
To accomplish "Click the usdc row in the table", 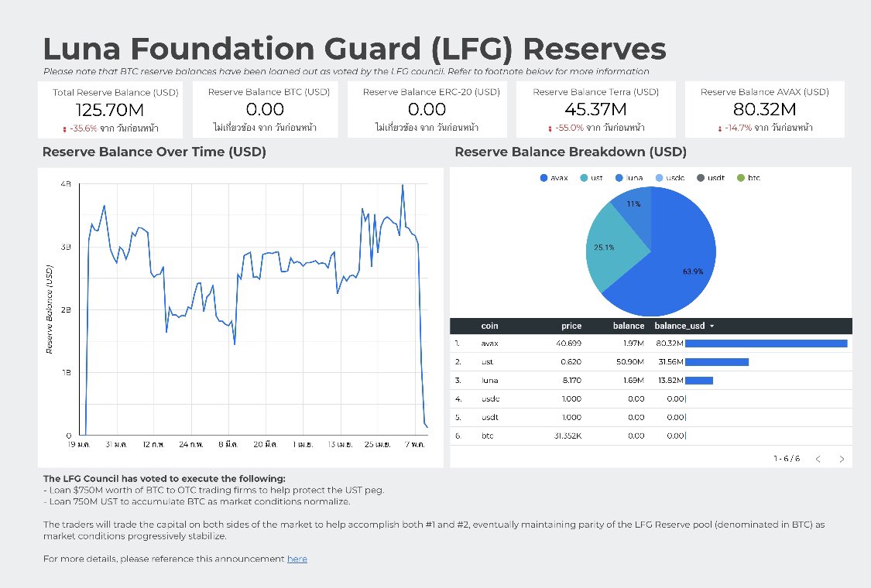I will point(651,398).
